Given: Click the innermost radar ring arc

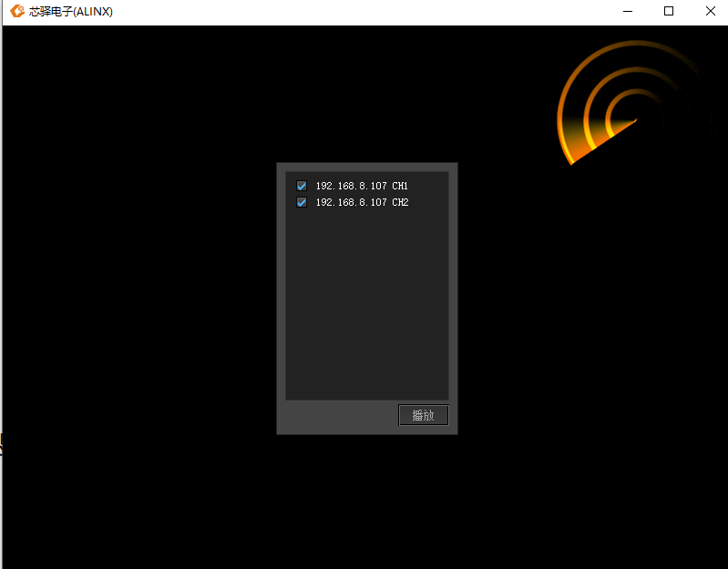Looking at the screenshot, I should point(618,100).
